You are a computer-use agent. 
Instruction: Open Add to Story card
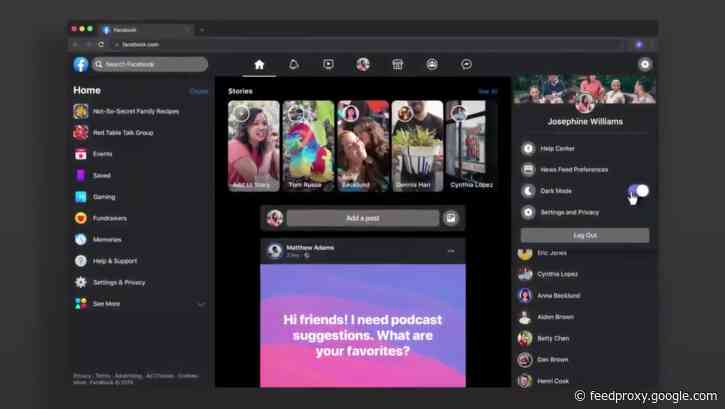pyautogui.click(x=254, y=146)
